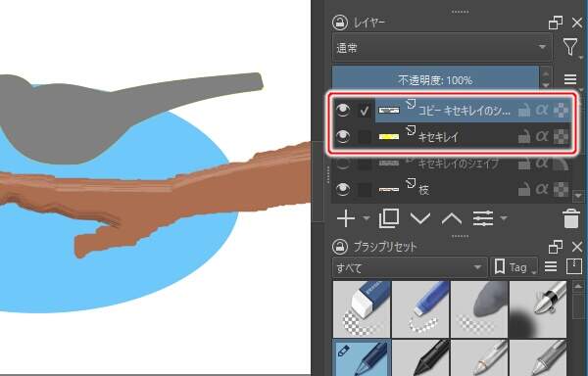Expand the layer properties dropdown arrow
The width and height of the screenshot is (588, 376).
[x=504, y=218]
